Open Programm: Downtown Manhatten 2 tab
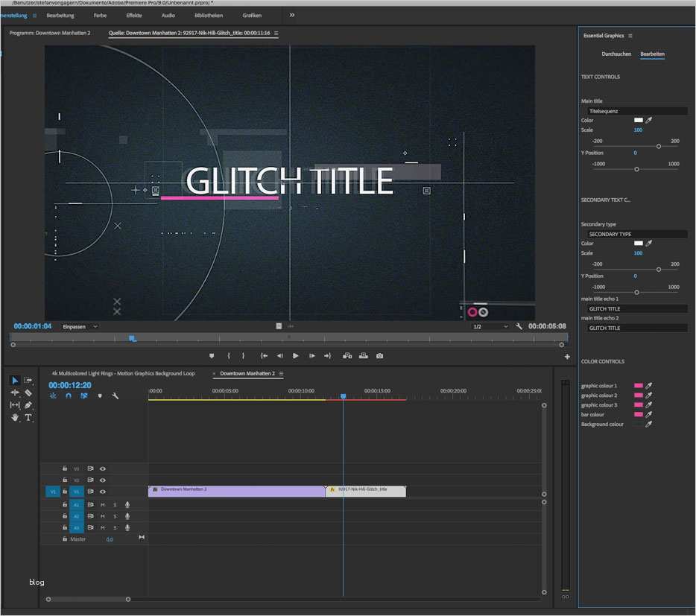This screenshot has height=616, width=696. click(50, 34)
